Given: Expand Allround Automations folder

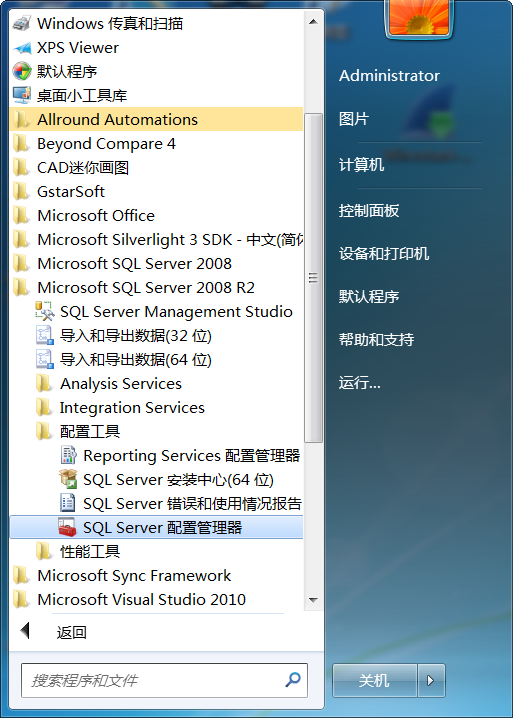Looking at the screenshot, I should [156, 120].
